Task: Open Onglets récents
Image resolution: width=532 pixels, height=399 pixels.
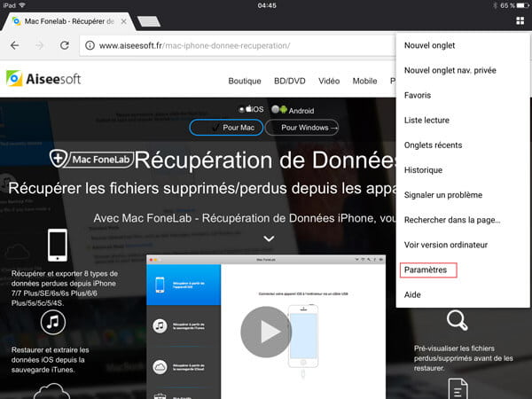Action: coord(433,145)
